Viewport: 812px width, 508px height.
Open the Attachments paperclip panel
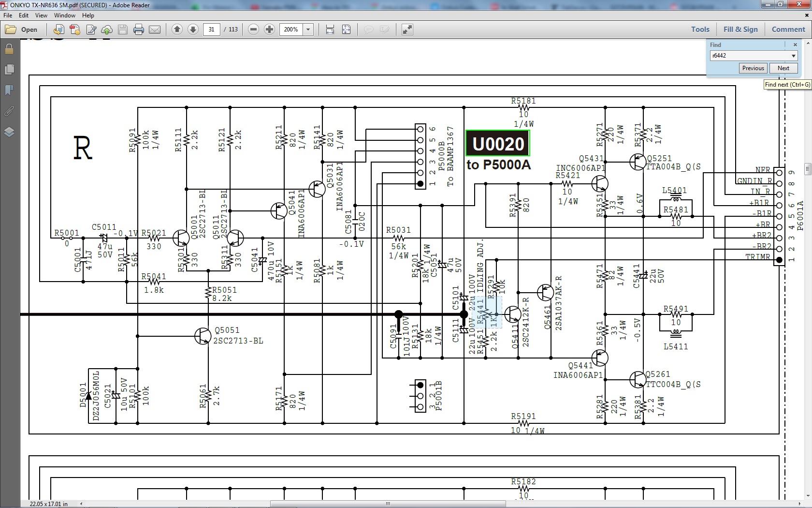(x=9, y=111)
